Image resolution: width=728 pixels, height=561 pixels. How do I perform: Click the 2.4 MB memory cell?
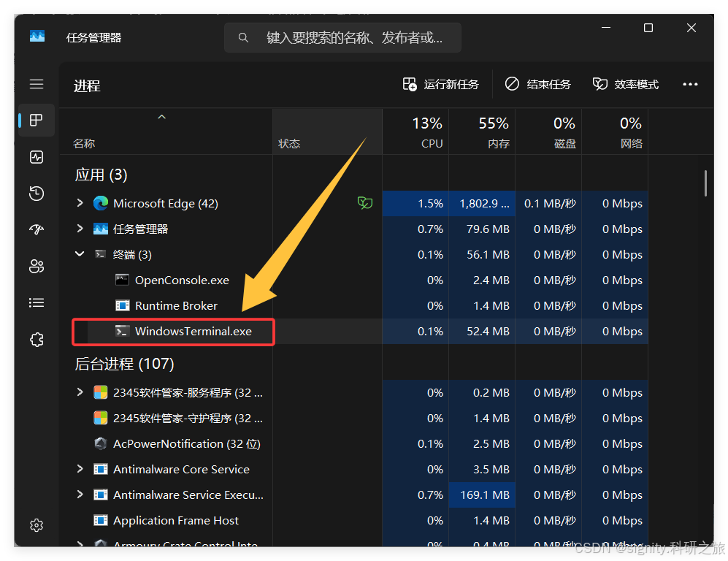[482, 280]
